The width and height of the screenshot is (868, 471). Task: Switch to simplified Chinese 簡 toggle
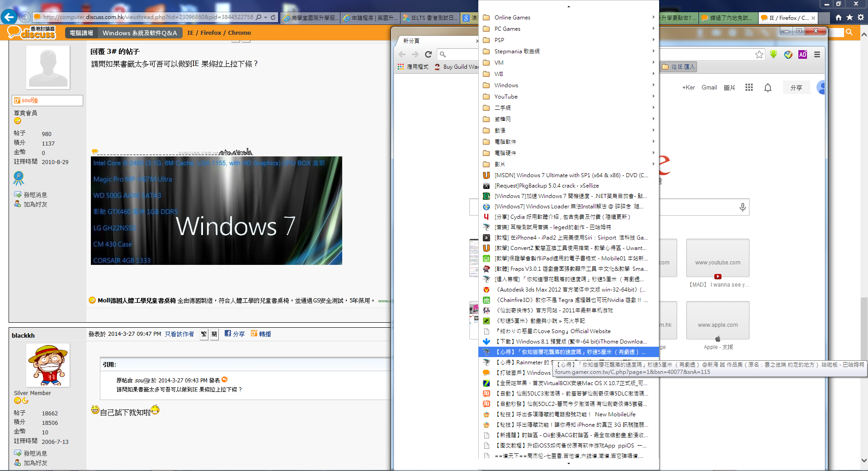coord(214,334)
